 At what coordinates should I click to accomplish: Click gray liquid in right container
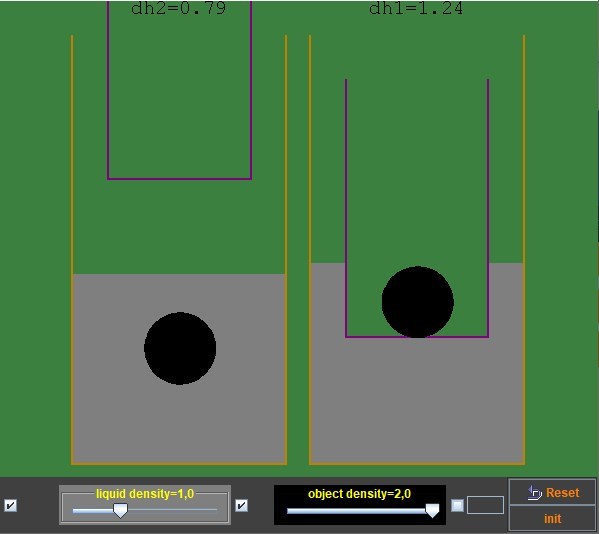click(416, 401)
